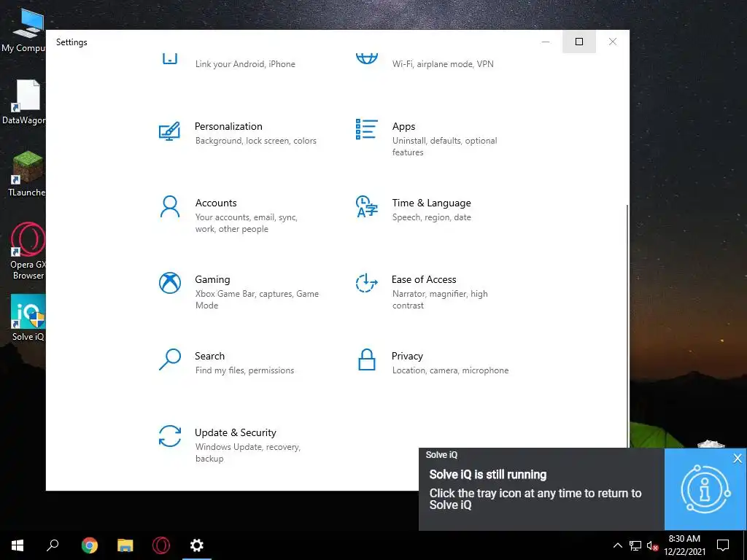Click the Settings window title text

pos(71,42)
